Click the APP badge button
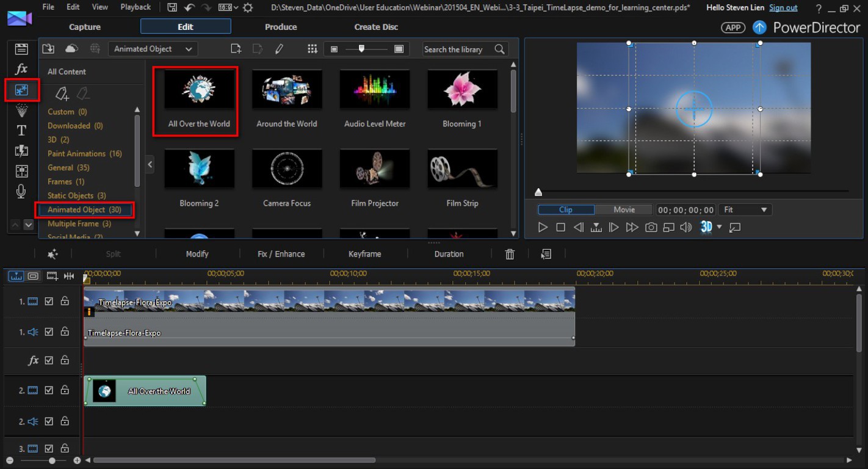868x469 pixels. [732, 27]
